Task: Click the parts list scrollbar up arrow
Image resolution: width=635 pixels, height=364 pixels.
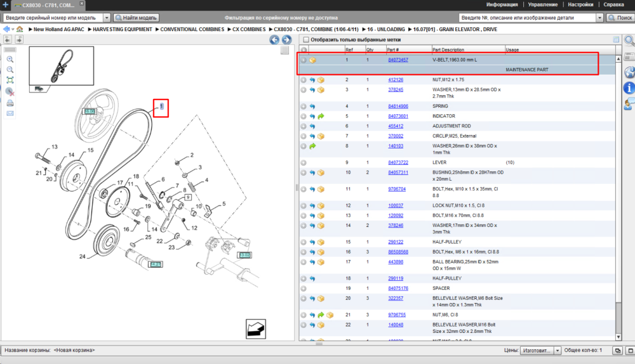Action: [618, 59]
